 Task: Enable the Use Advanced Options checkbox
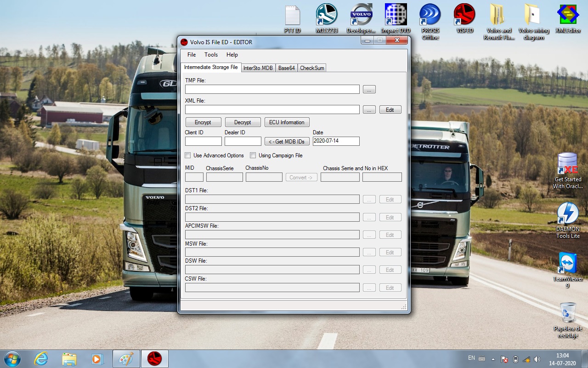188,155
